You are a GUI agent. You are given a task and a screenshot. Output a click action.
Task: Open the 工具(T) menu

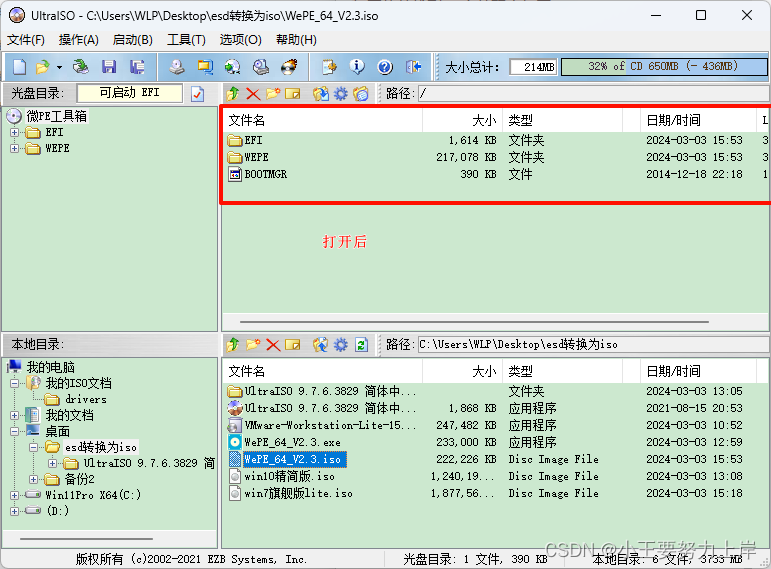[186, 40]
